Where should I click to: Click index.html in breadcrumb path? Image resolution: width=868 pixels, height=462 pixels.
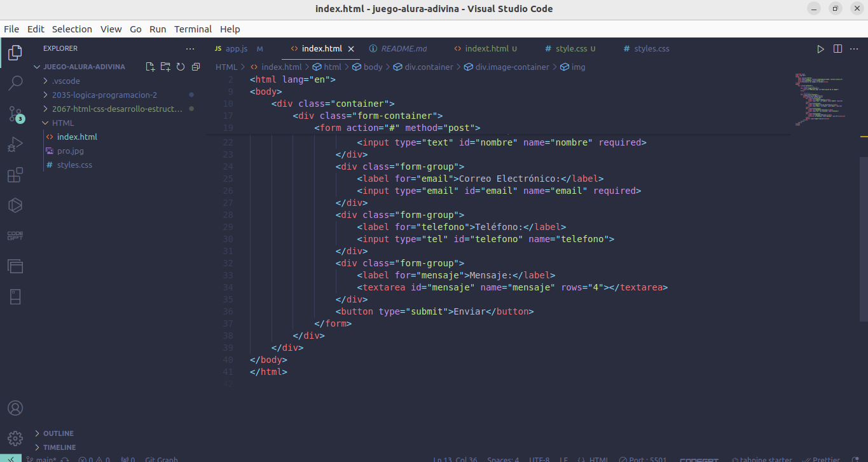281,67
